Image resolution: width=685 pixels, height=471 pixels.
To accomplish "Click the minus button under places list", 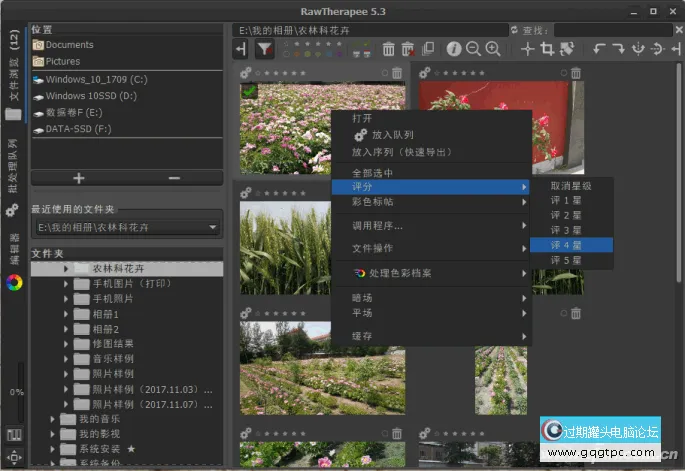I will (x=174, y=177).
